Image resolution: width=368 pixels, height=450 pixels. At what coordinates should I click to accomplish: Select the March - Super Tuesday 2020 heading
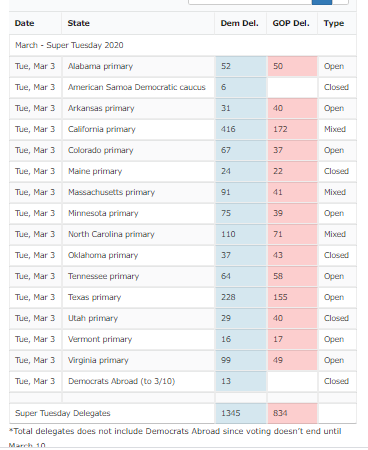pos(69,45)
